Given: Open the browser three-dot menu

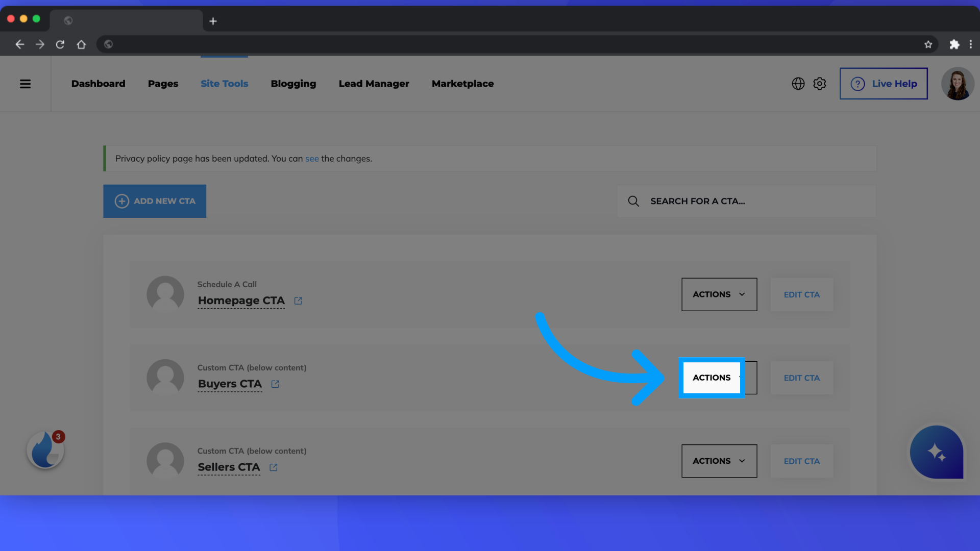Looking at the screenshot, I should (x=971, y=44).
